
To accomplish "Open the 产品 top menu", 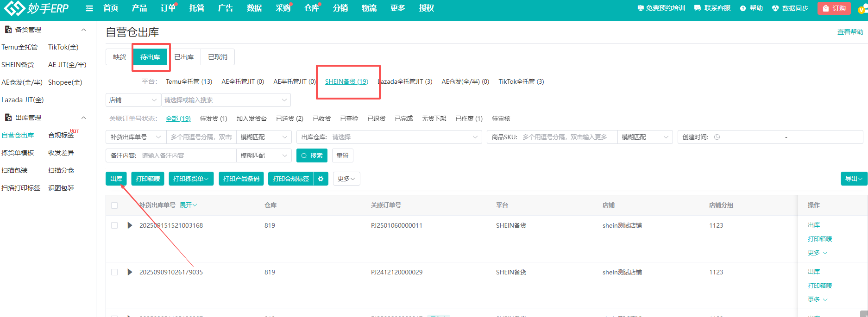I will click(x=139, y=8).
